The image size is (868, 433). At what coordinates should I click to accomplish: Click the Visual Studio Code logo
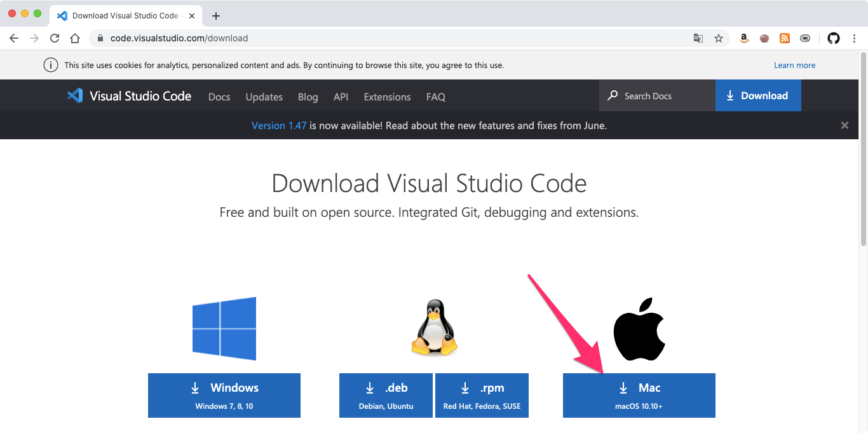click(75, 95)
